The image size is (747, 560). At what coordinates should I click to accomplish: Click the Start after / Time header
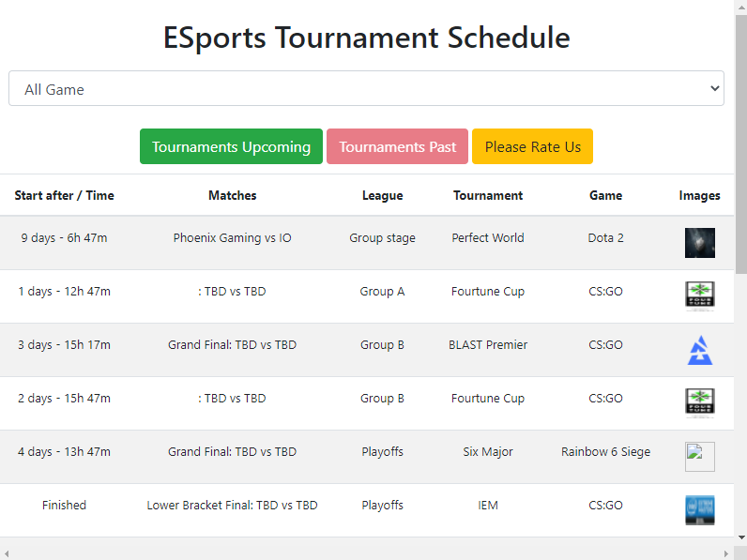pyautogui.click(x=64, y=196)
